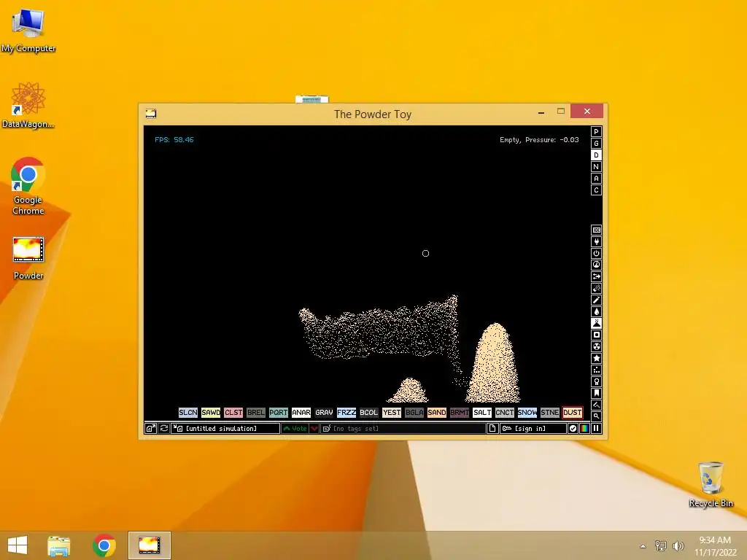Open the Game of Life section

596,370
